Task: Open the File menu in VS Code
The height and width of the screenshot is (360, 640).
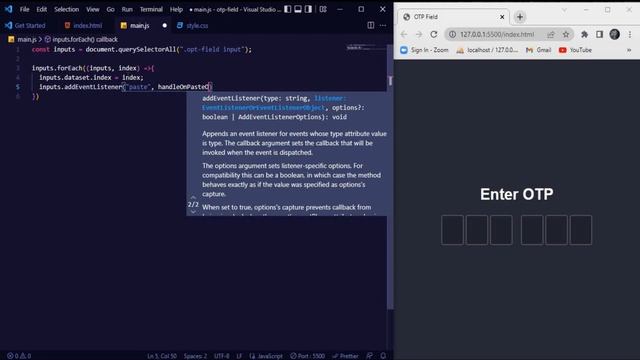Action: (x=24, y=9)
